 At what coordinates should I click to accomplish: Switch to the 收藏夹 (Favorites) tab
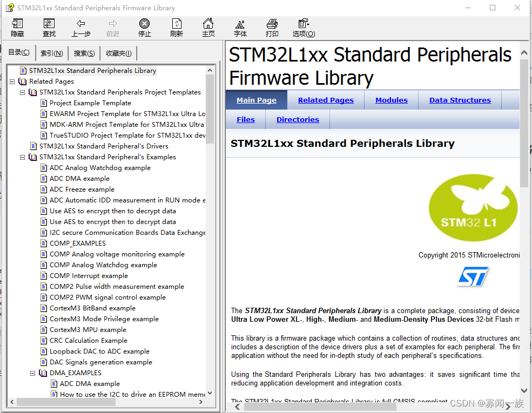point(118,53)
